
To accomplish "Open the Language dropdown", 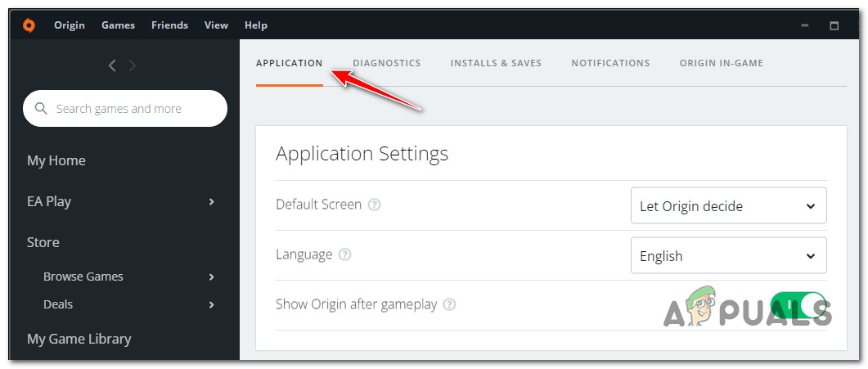I will tap(728, 255).
